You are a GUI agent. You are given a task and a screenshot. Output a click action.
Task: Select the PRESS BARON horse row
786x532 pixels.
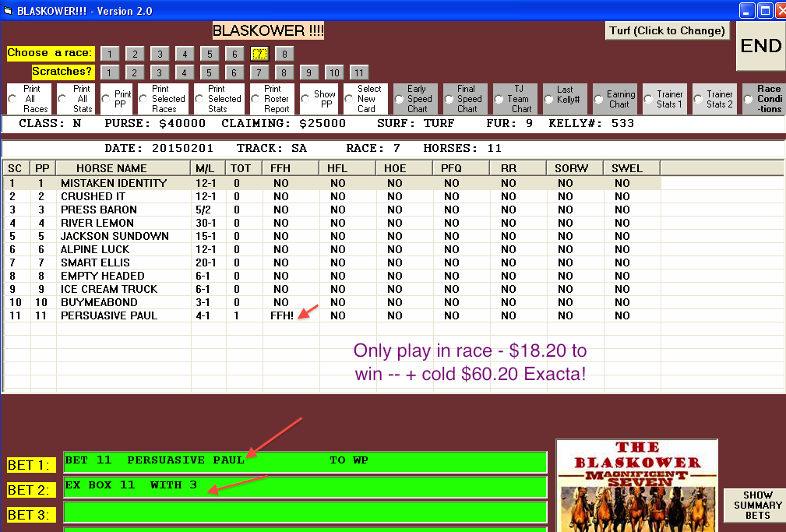click(x=332, y=210)
